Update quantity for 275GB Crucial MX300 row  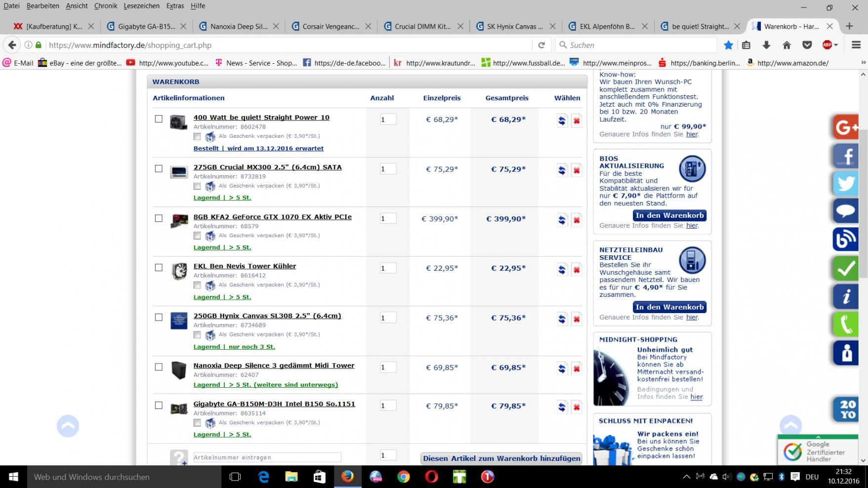[x=562, y=170]
